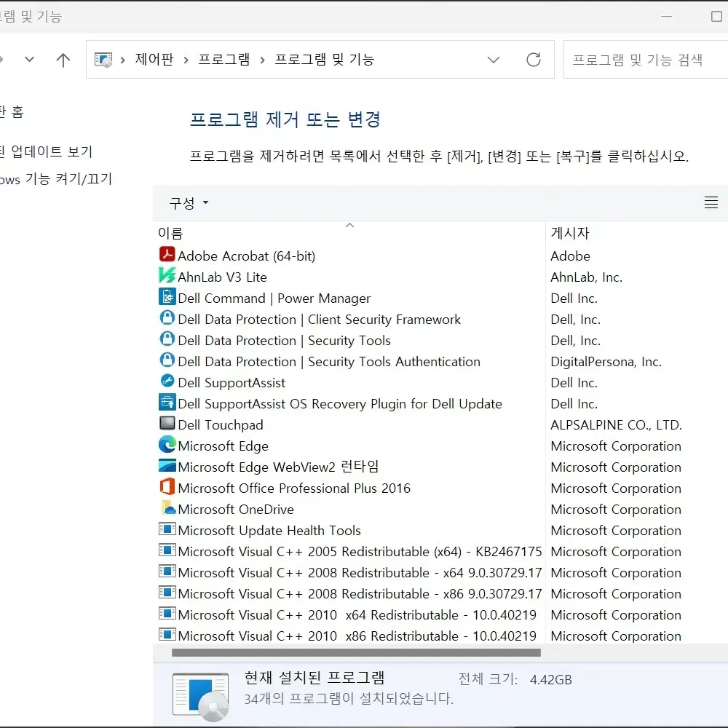Viewport: 728px width, 728px height.
Task: Click the horizontal scrollbar thumb
Action: point(356,653)
